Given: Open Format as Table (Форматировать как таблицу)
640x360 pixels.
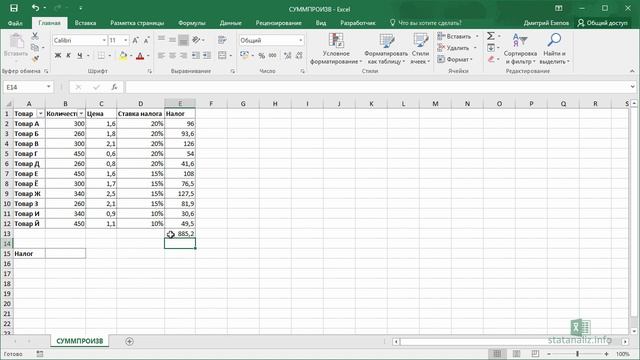Looking at the screenshot, I should [x=386, y=49].
